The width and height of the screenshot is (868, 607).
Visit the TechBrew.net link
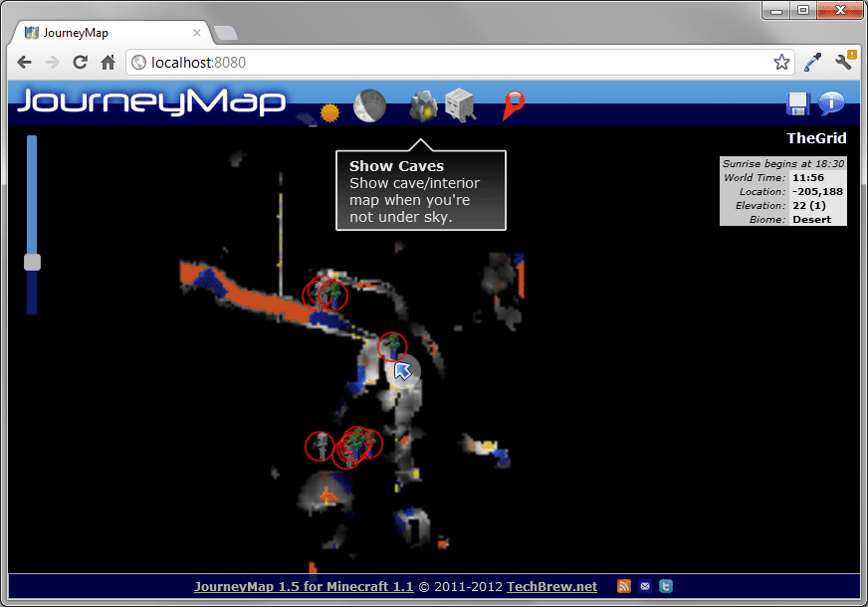[x=551, y=587]
